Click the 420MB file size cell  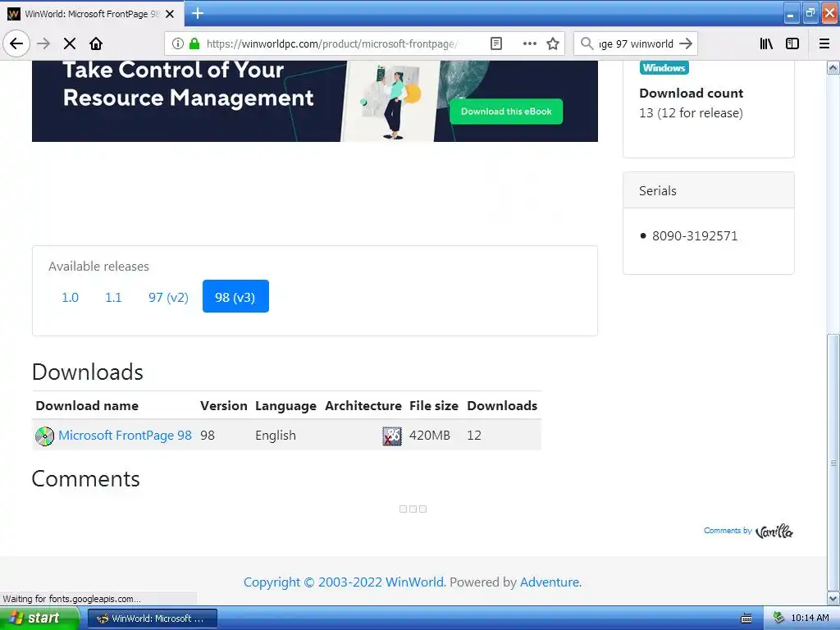430,435
